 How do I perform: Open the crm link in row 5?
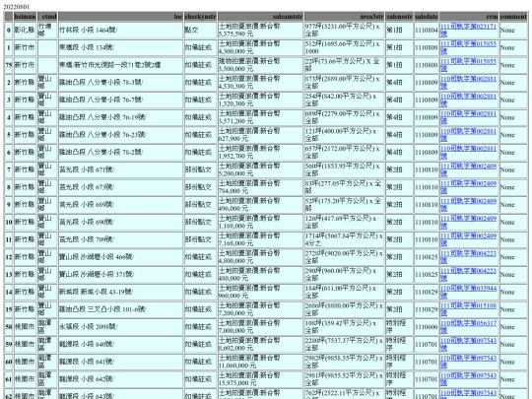click(x=468, y=135)
